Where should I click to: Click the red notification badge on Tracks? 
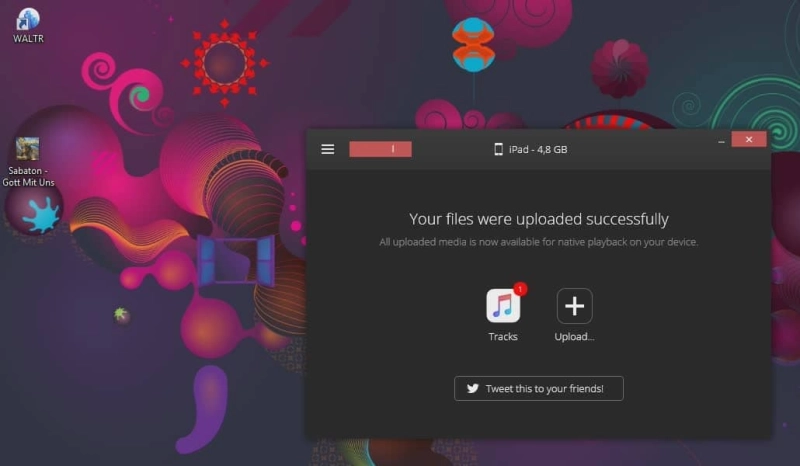520,289
